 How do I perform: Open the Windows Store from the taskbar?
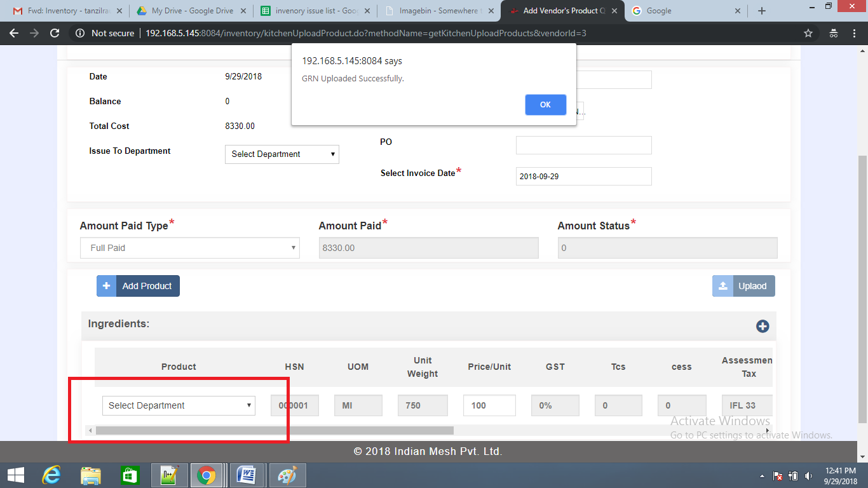click(130, 475)
